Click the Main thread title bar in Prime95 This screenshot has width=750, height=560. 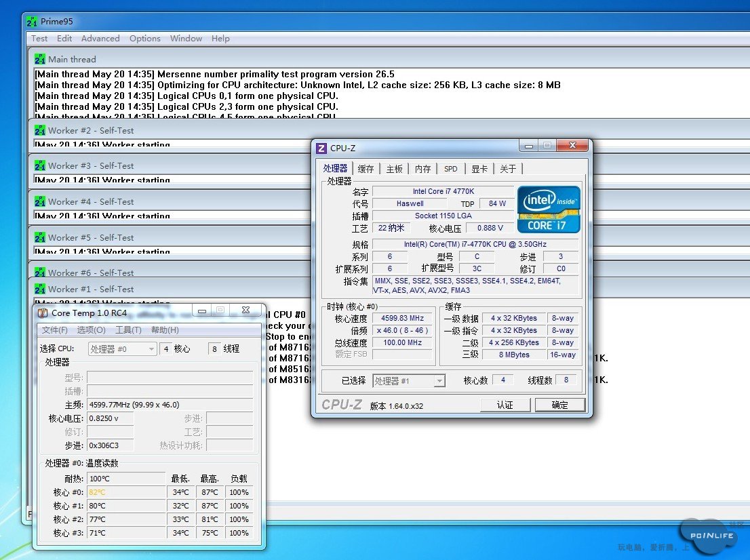click(x=390, y=59)
